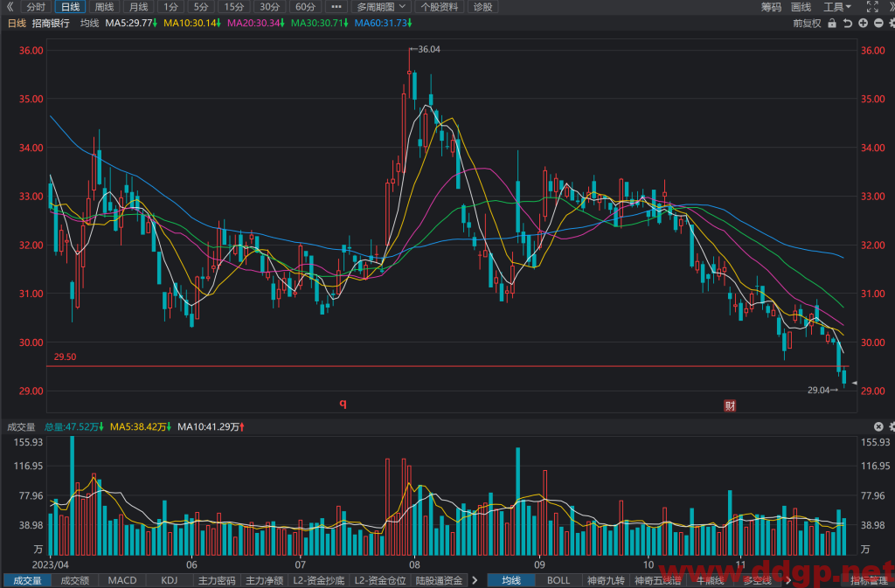Collapse left panel with double-chevron icon
895x588 pixels.
pyautogui.click(x=10, y=7)
